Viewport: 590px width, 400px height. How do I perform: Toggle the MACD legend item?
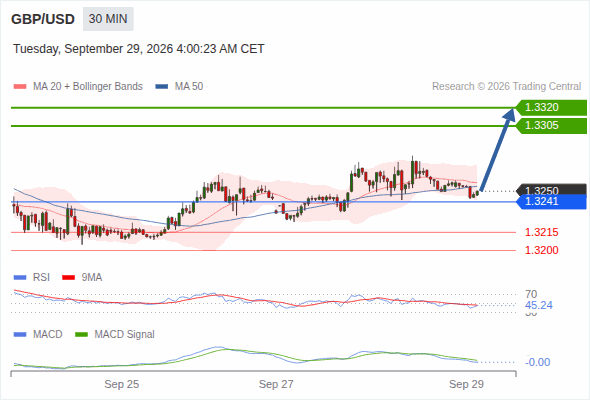38,334
